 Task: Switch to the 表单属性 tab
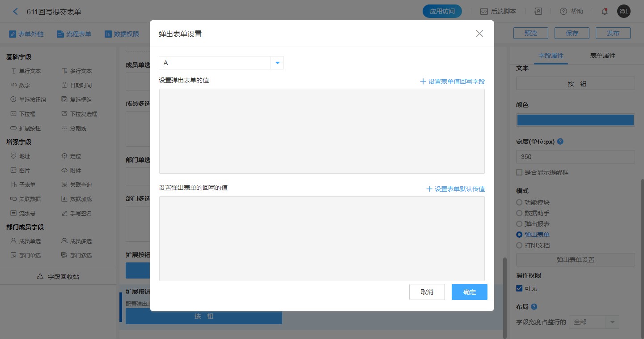603,56
